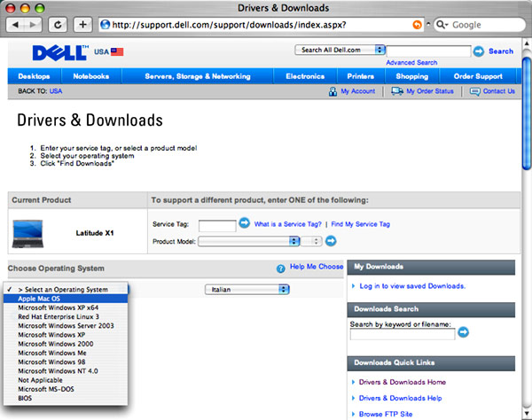Screen dimensions: 532x420
Task: Click the Service Tag input field
Action: pos(217,226)
